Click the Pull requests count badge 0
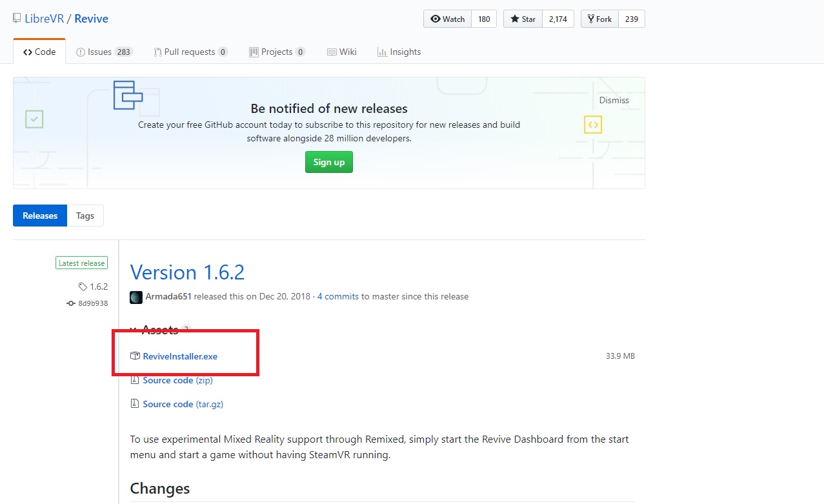824x504 pixels. 223,52
